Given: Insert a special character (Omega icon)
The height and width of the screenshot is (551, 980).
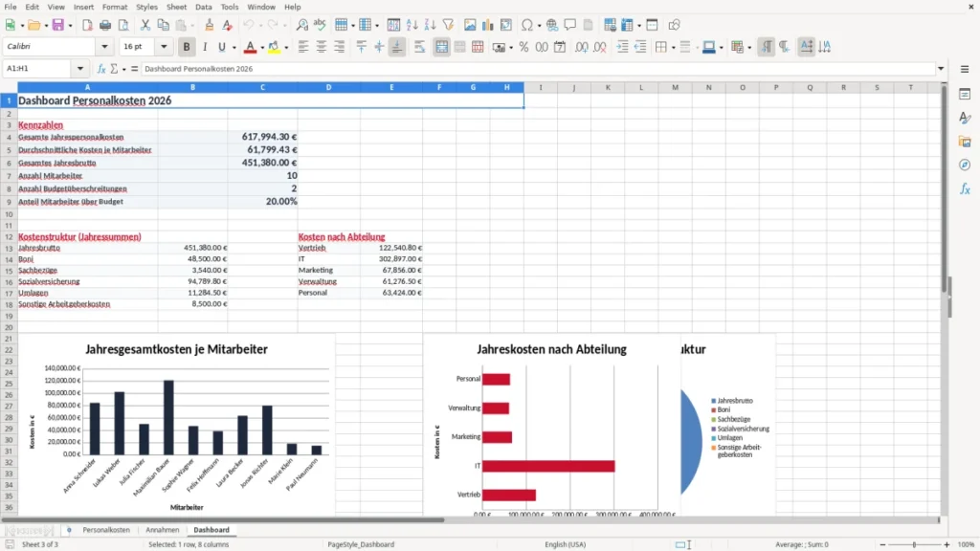Looking at the screenshot, I should (x=527, y=25).
